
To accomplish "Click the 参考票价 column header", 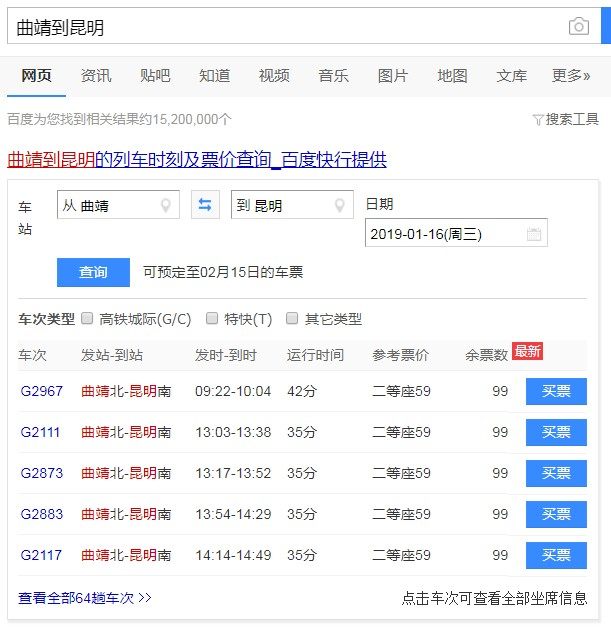I will 400,355.
